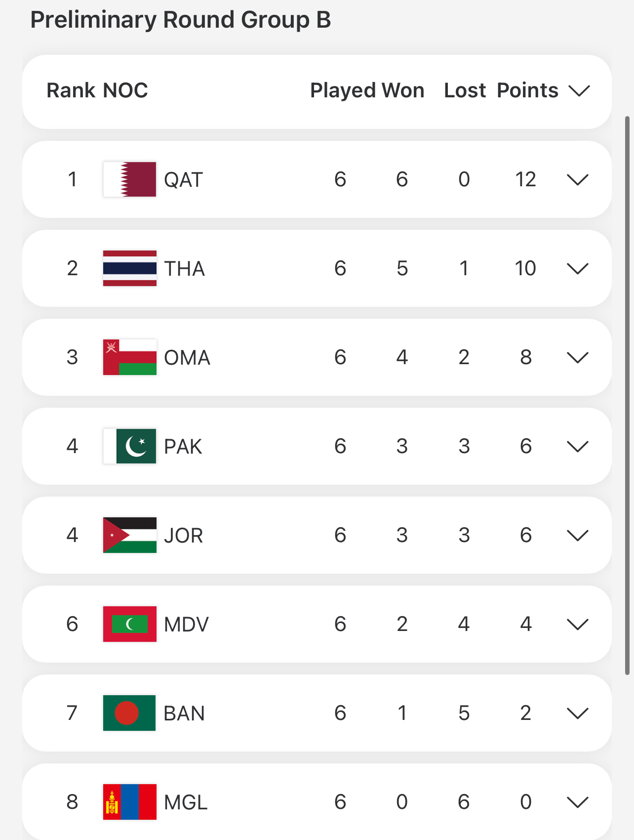
Task: Click the Bangladesh flag icon
Action: [x=129, y=713]
